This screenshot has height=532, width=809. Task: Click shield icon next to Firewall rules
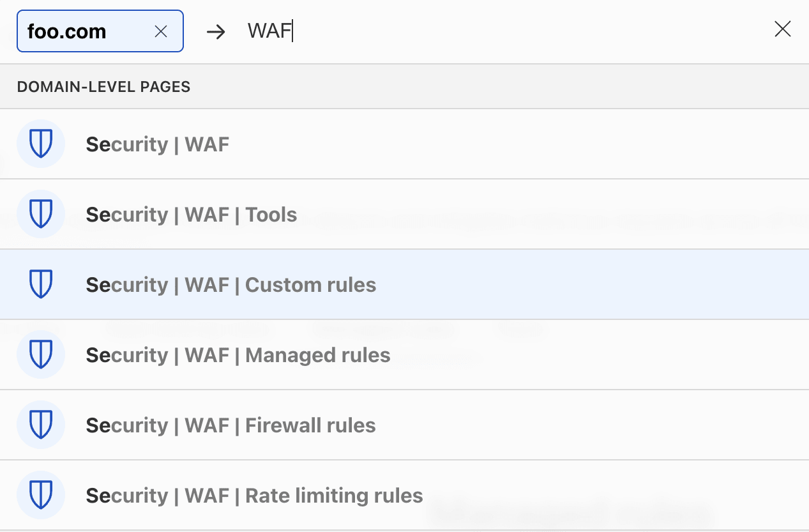click(x=41, y=425)
